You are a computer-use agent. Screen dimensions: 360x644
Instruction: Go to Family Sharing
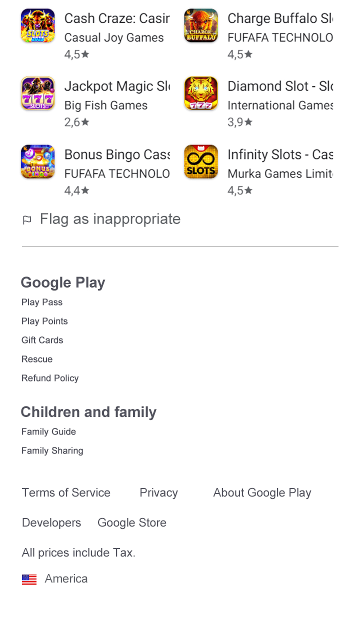point(52,450)
